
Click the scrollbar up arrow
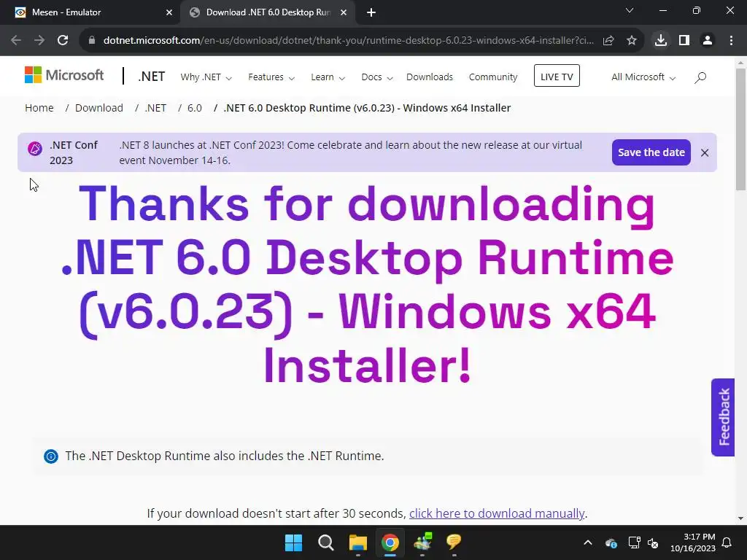click(x=740, y=63)
